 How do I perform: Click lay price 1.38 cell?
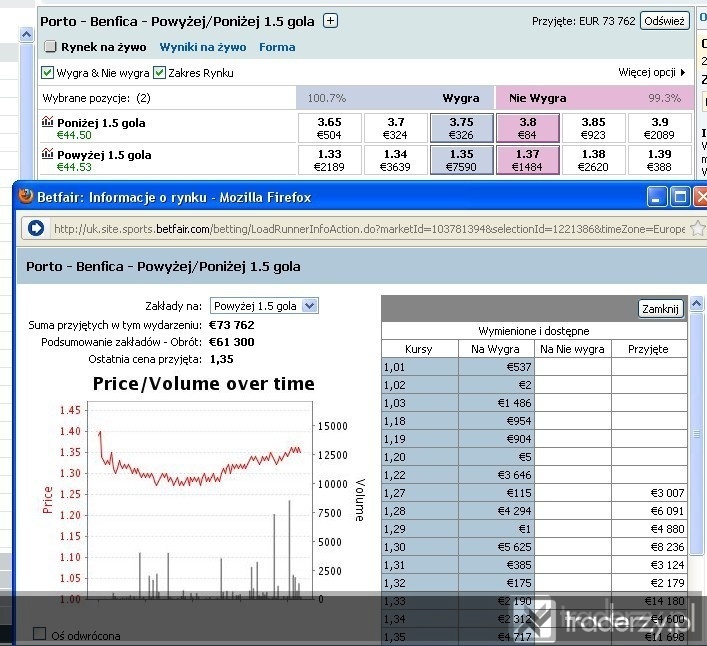(x=593, y=160)
